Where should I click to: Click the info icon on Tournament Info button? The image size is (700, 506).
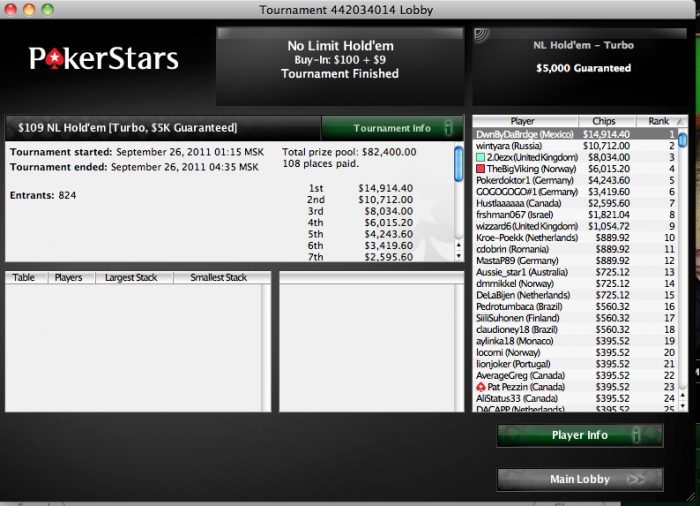pyautogui.click(x=449, y=128)
